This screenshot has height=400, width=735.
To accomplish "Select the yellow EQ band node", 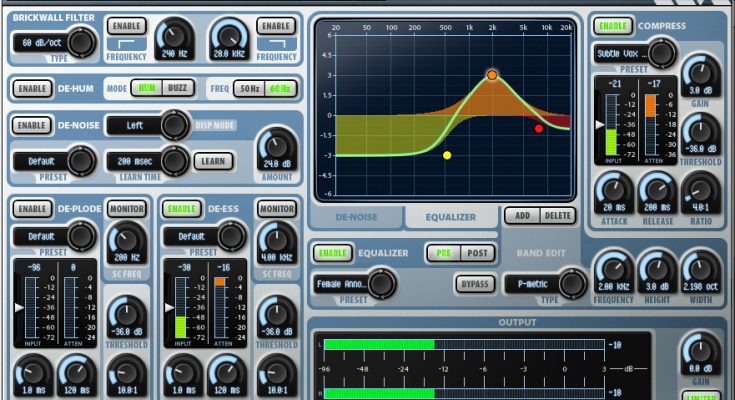I will click(x=447, y=155).
